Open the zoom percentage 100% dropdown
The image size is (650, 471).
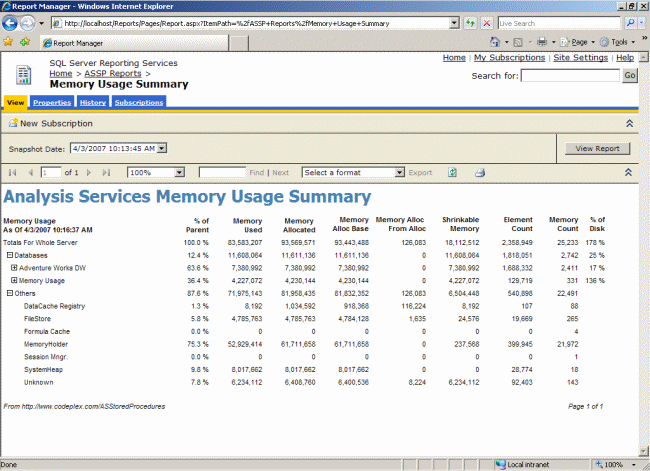click(x=180, y=172)
